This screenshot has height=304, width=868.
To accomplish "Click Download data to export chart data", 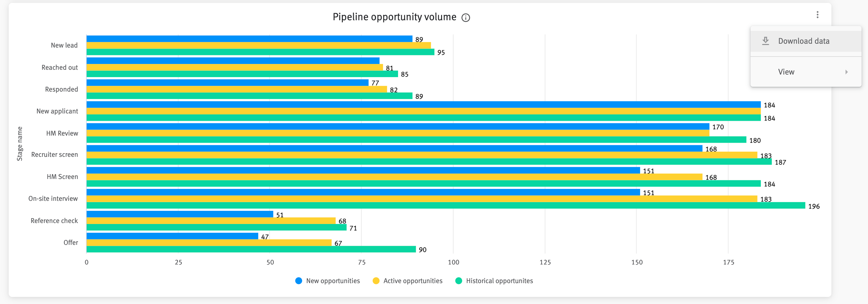I will point(804,40).
